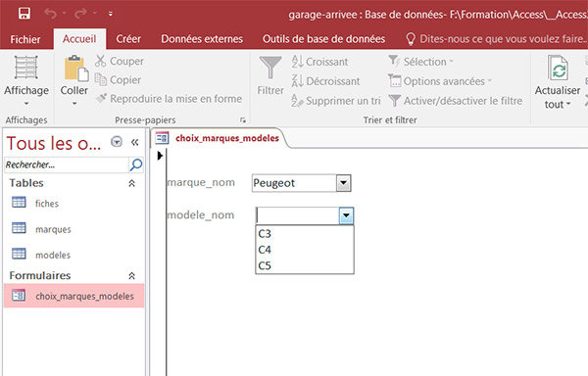Click the Filtrer funnel icon
Screen dimensions: 588x376
(x=270, y=68)
